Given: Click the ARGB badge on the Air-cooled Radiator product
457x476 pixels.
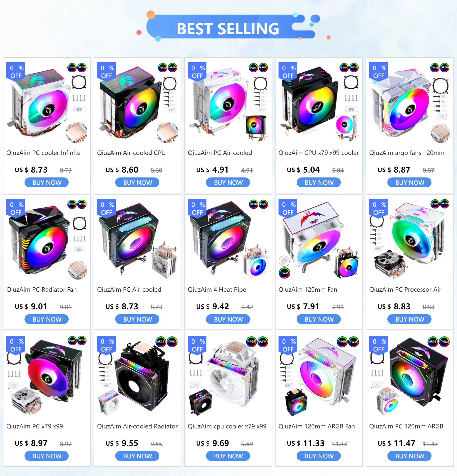Looking at the screenshot, I should [x=161, y=341].
